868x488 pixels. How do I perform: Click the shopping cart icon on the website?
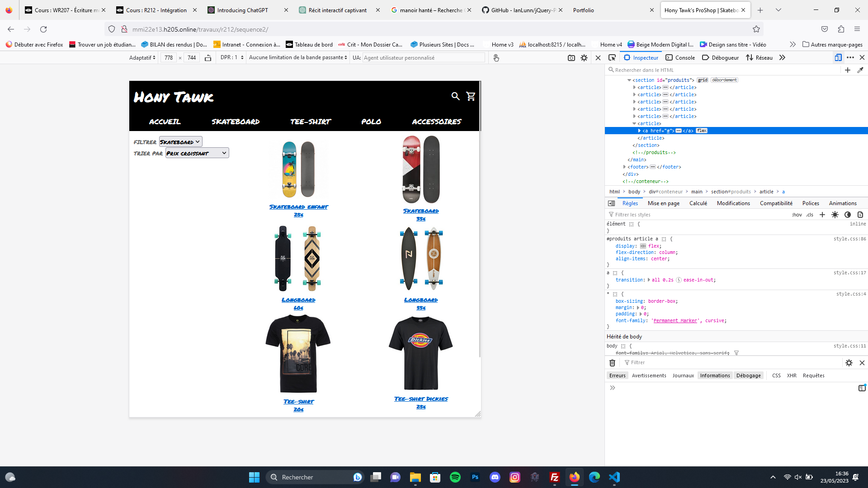pyautogui.click(x=471, y=96)
